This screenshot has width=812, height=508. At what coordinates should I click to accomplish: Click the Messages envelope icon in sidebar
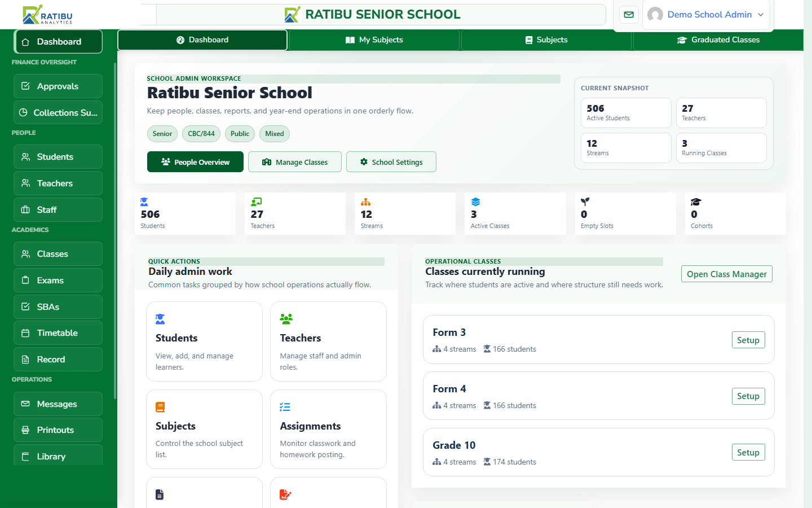tap(25, 404)
